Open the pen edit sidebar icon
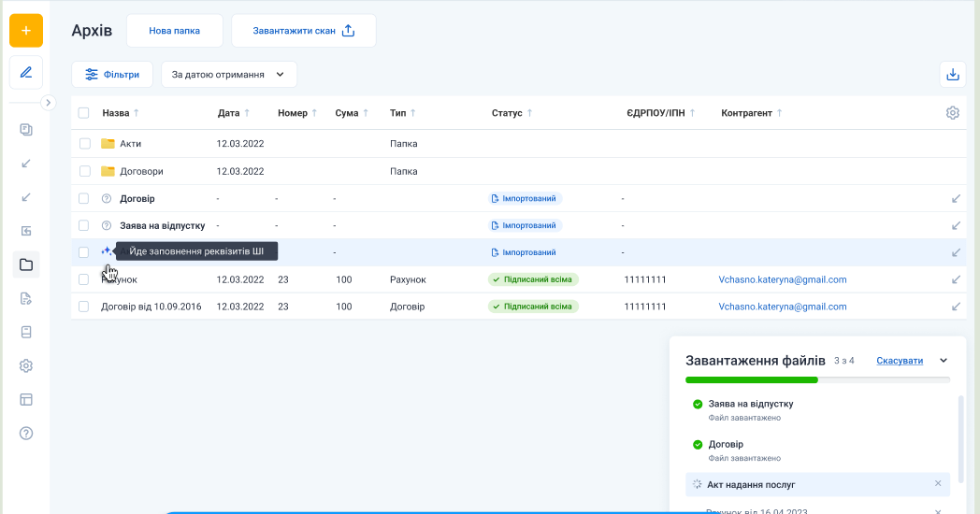The height and width of the screenshot is (514, 980). pos(26,73)
